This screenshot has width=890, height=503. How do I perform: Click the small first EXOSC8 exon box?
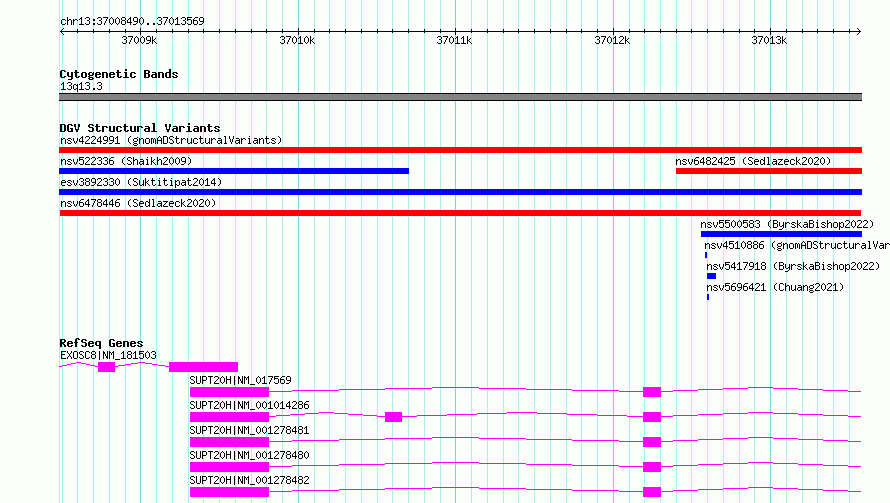106,367
